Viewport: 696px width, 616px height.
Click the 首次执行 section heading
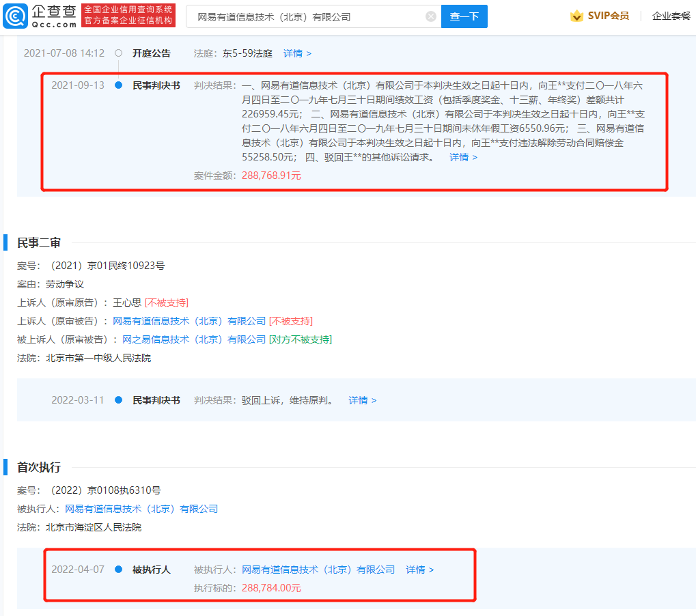pos(39,467)
